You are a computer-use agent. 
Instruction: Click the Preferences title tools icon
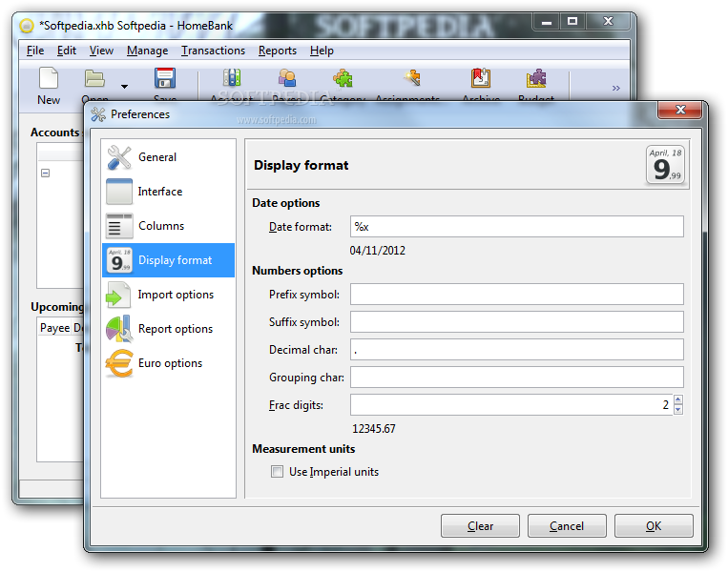pos(98,114)
